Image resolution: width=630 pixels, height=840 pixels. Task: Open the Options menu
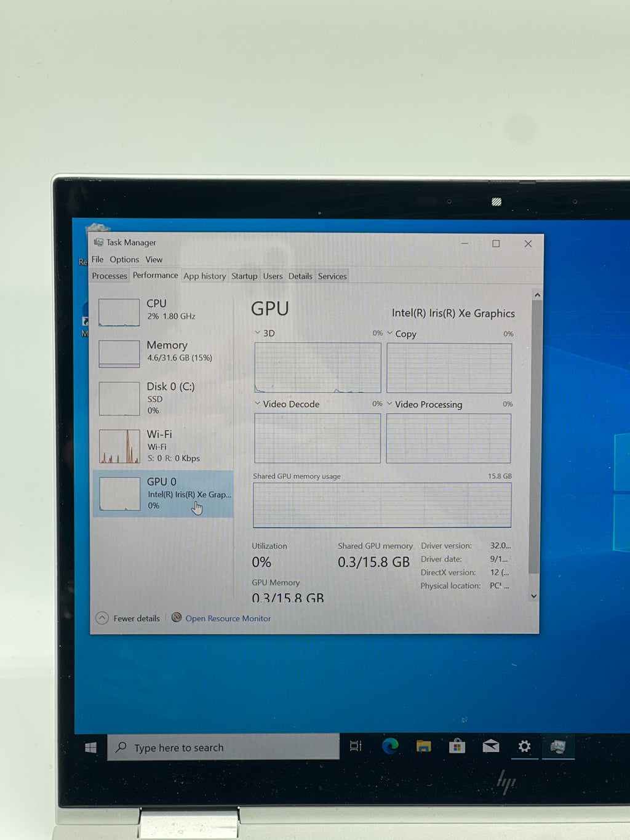(x=124, y=259)
